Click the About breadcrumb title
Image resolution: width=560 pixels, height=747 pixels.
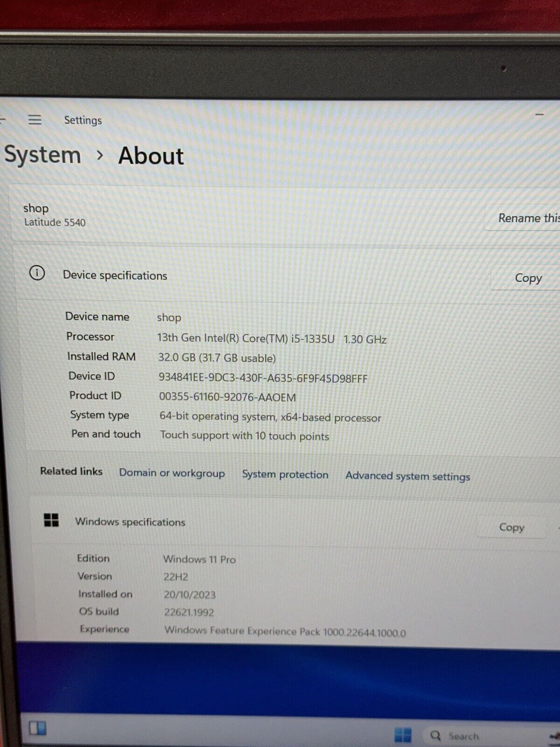(x=151, y=156)
